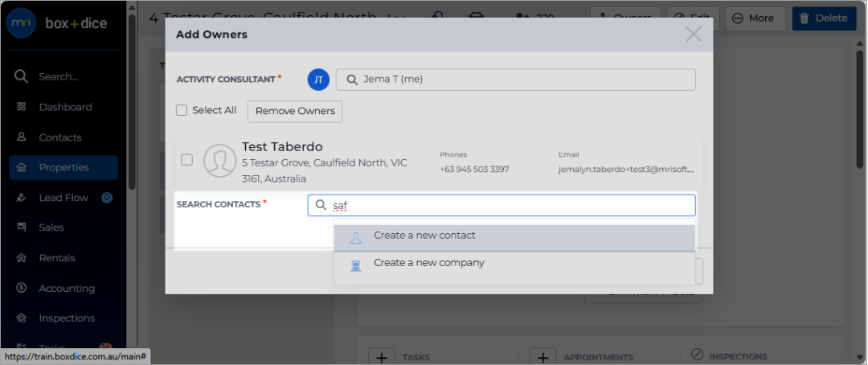
Task: Add a new task with plus button
Action: pyautogui.click(x=382, y=356)
